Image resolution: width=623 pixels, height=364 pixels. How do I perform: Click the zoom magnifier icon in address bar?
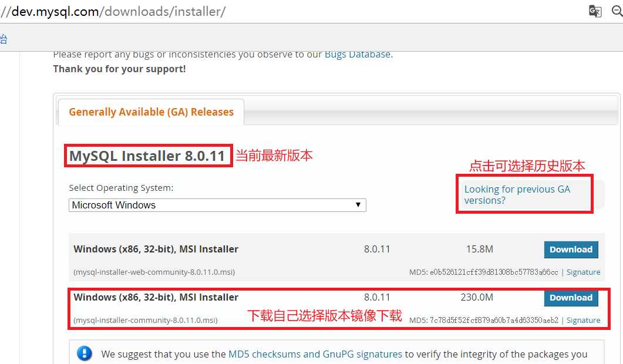(x=618, y=11)
